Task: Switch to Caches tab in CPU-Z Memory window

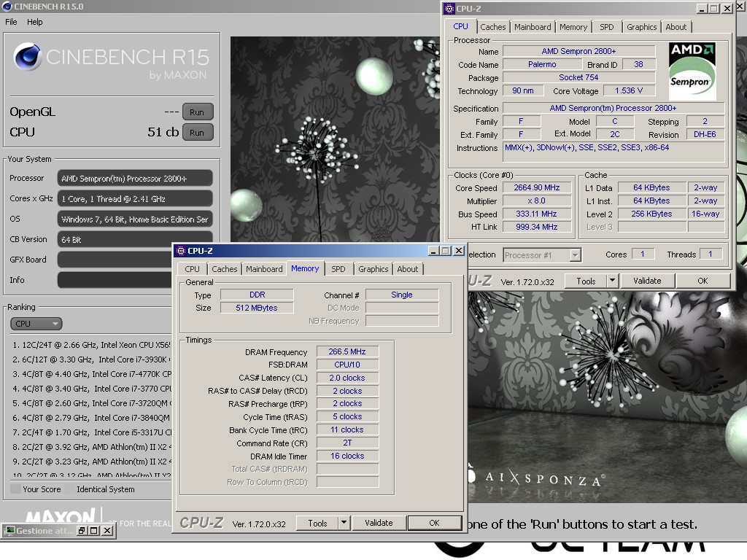Action: (x=225, y=269)
